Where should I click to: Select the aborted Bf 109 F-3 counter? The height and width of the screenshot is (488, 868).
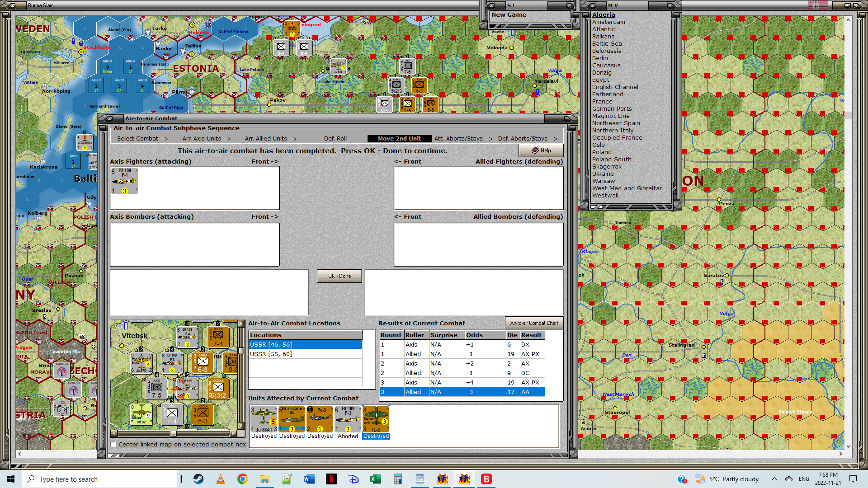click(348, 419)
